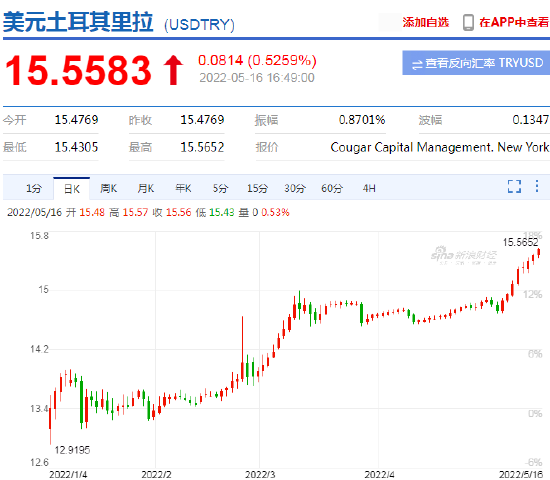This screenshot has height=480, width=550.
Task: Switch to 周K weekly chart
Action: [108, 188]
